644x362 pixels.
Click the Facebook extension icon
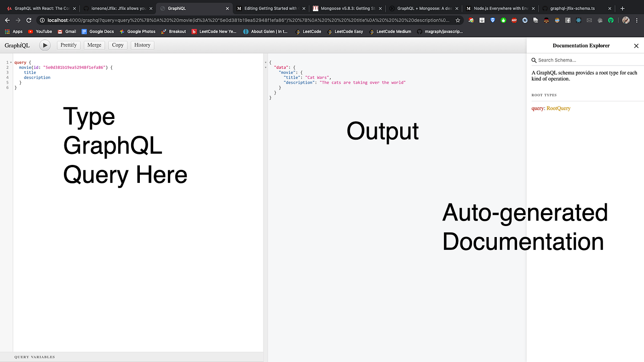568,20
